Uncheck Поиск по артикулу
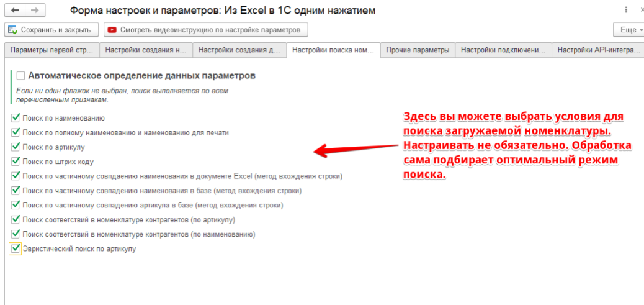Image resolution: width=644 pixels, height=305 pixels. click(x=16, y=147)
